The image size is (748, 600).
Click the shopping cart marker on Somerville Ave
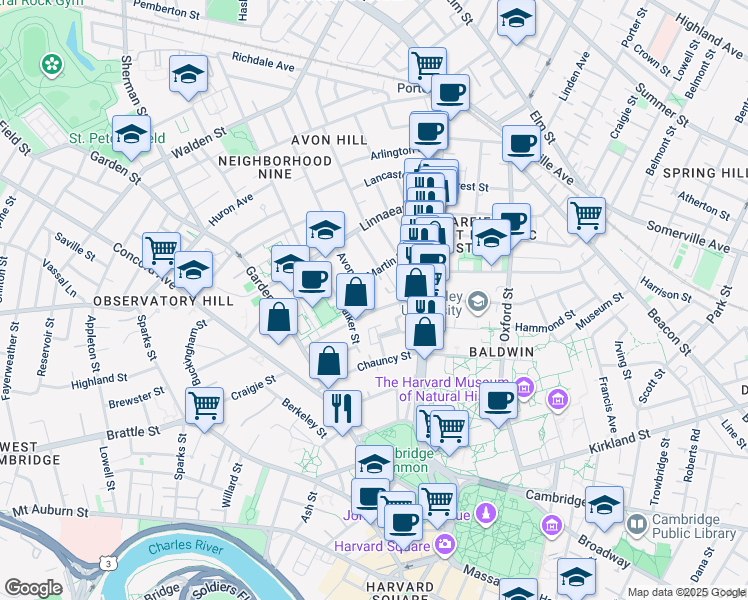(x=586, y=213)
